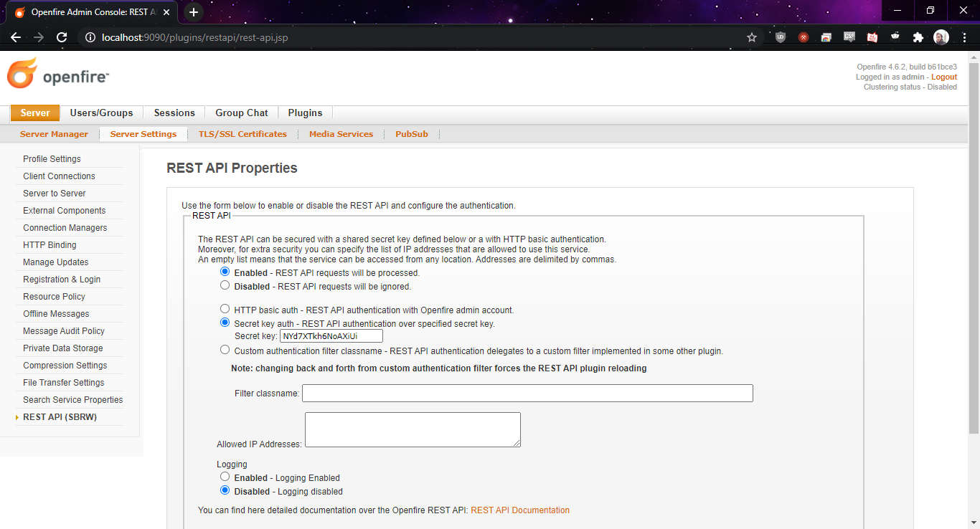980x529 pixels.
Task: Open the red crossed-hammers extension icon
Action: 804,37
